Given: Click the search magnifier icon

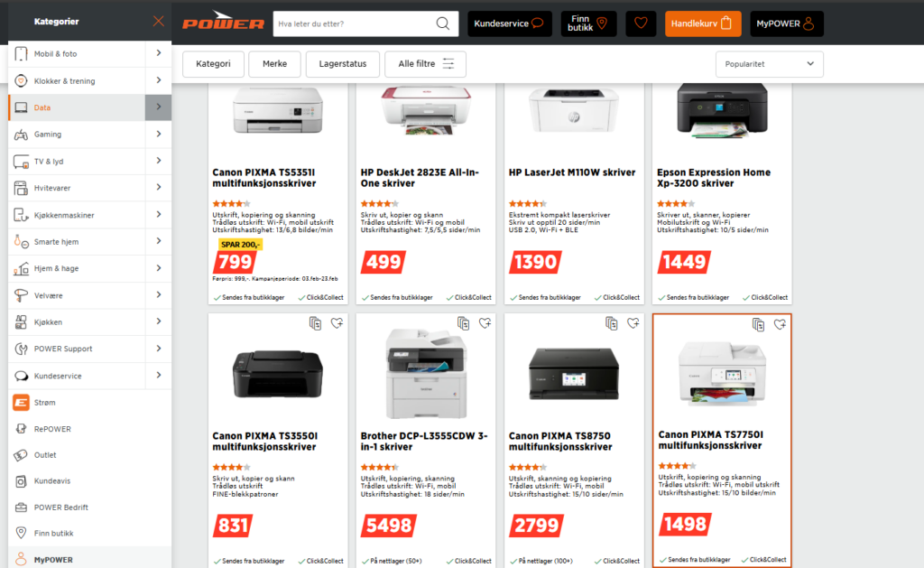Looking at the screenshot, I should [442, 23].
